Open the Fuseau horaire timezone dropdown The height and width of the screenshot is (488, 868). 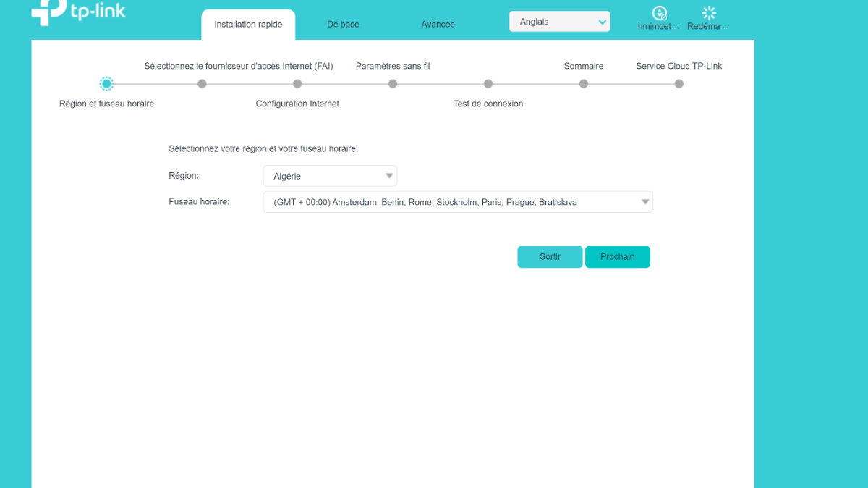pyautogui.click(x=457, y=202)
